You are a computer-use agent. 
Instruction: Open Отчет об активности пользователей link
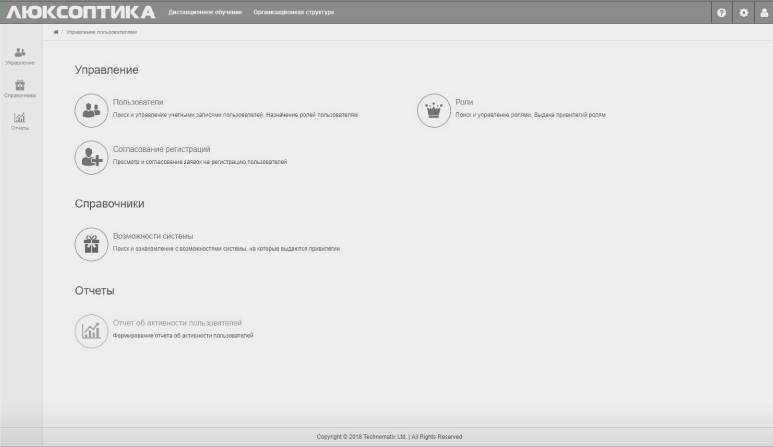(177, 323)
